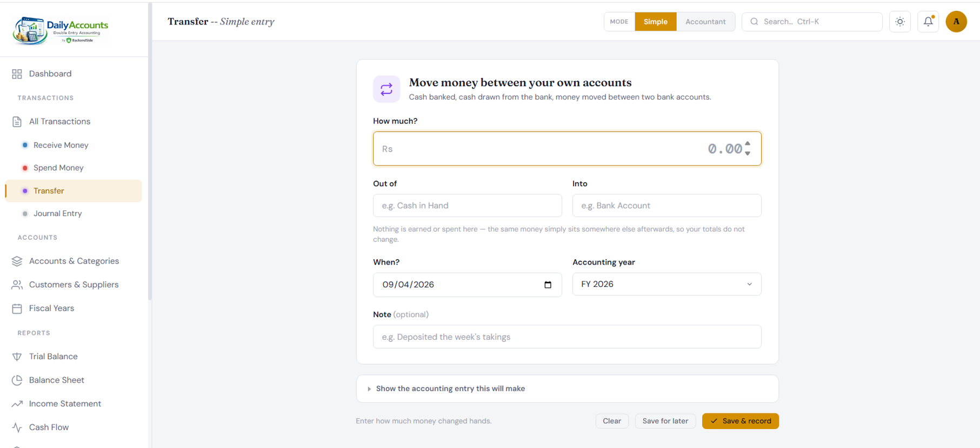This screenshot has width=980, height=448.
Task: Click the All Transactions document icon
Action: pos(17,121)
